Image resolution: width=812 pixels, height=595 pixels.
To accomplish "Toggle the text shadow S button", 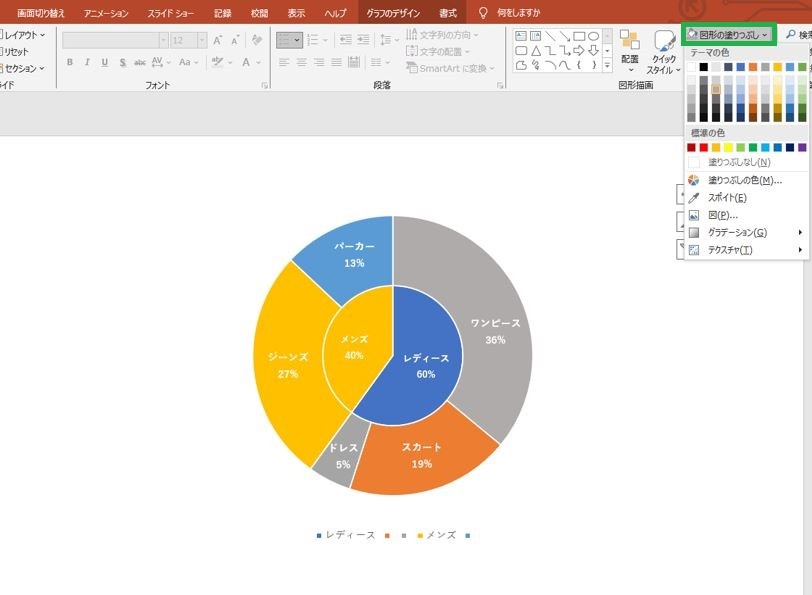I will tap(122, 63).
